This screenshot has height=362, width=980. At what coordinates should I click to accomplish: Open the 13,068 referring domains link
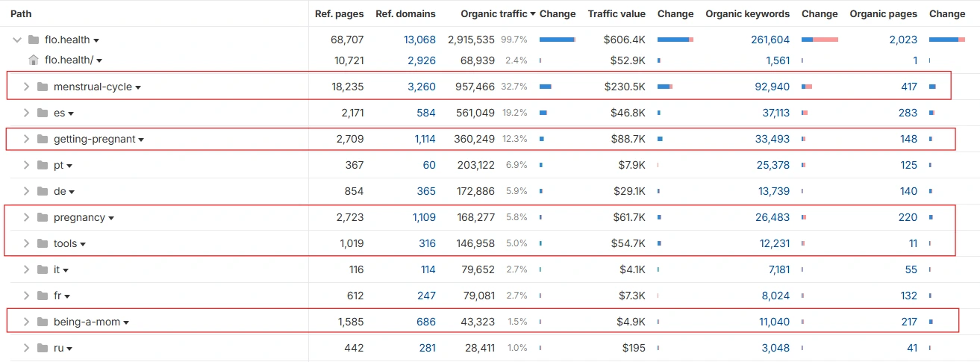click(419, 40)
